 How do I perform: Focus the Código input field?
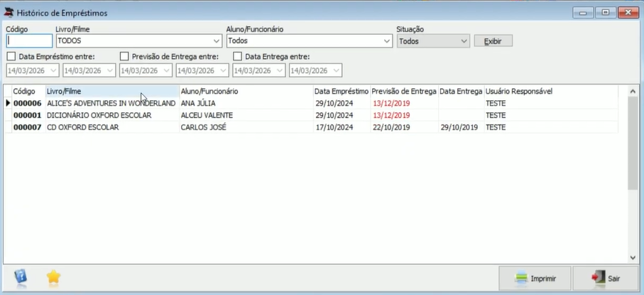[x=29, y=41]
